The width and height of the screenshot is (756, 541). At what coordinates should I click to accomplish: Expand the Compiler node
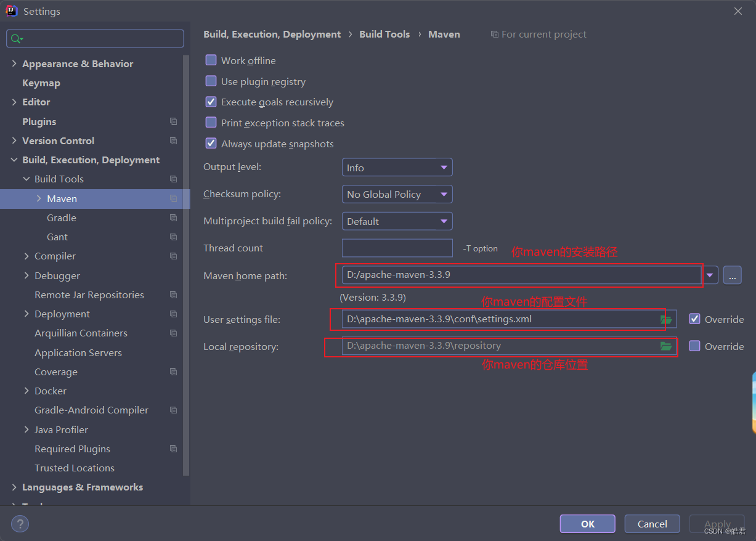click(x=26, y=256)
